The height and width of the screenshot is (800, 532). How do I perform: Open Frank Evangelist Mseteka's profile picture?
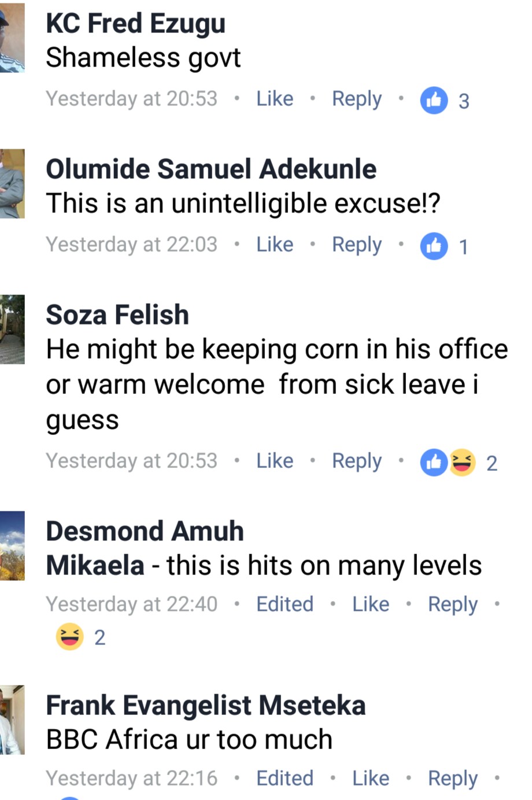click(12, 720)
